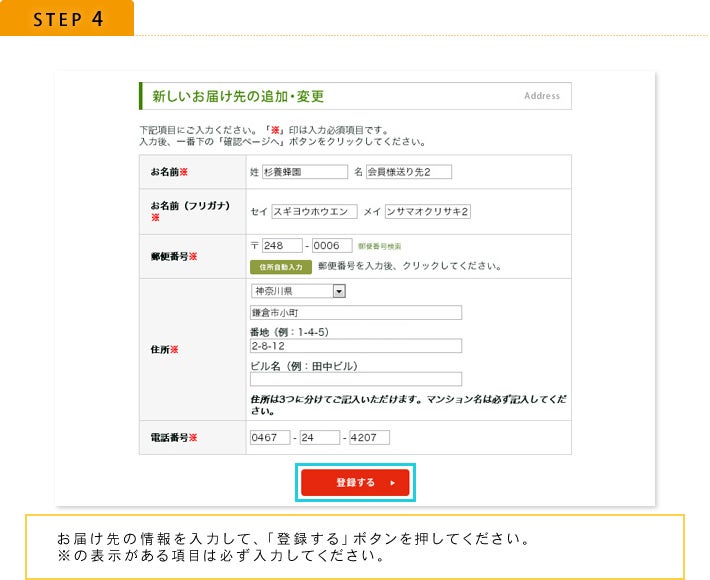This screenshot has height=580, width=710.
Task: Click the arrow icon on the 登録する button
Action: (x=393, y=483)
